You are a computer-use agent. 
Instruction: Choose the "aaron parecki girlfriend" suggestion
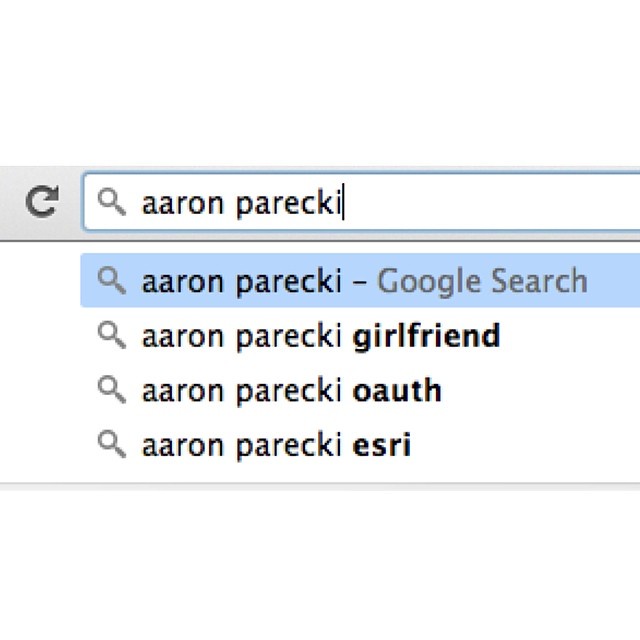click(360, 336)
